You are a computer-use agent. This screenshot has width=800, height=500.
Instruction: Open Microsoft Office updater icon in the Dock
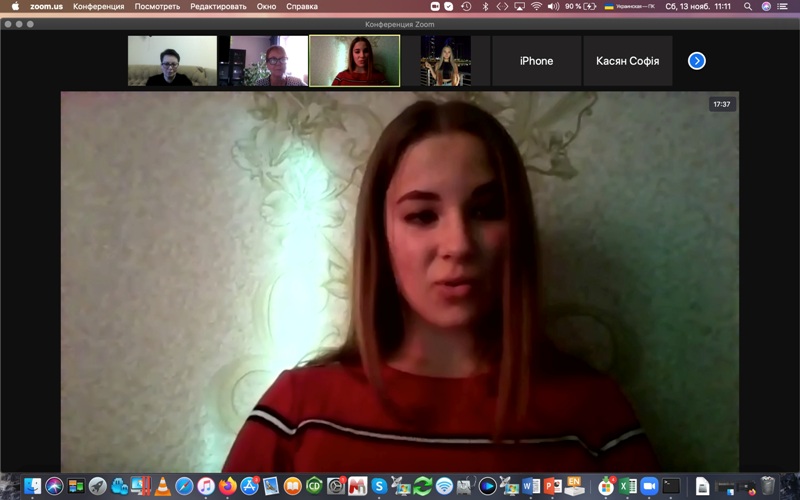click(606, 486)
